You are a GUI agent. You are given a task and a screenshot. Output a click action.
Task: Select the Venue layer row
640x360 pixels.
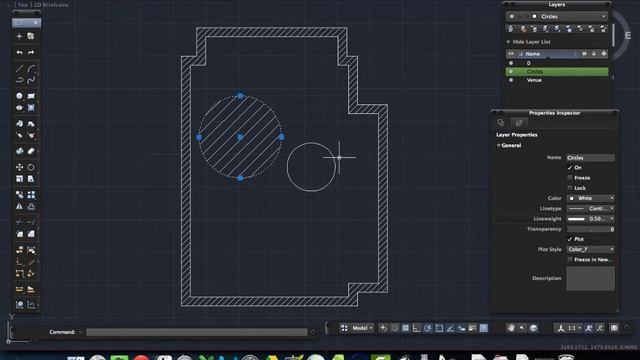[557, 80]
